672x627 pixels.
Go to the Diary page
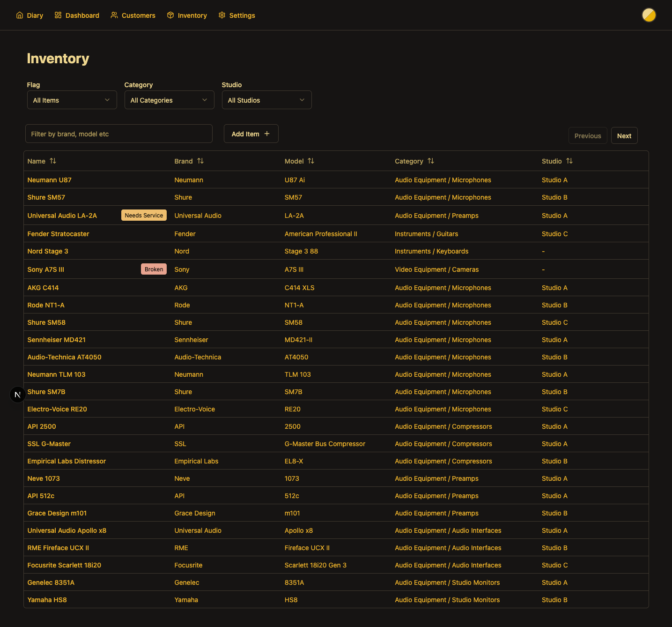pyautogui.click(x=30, y=15)
